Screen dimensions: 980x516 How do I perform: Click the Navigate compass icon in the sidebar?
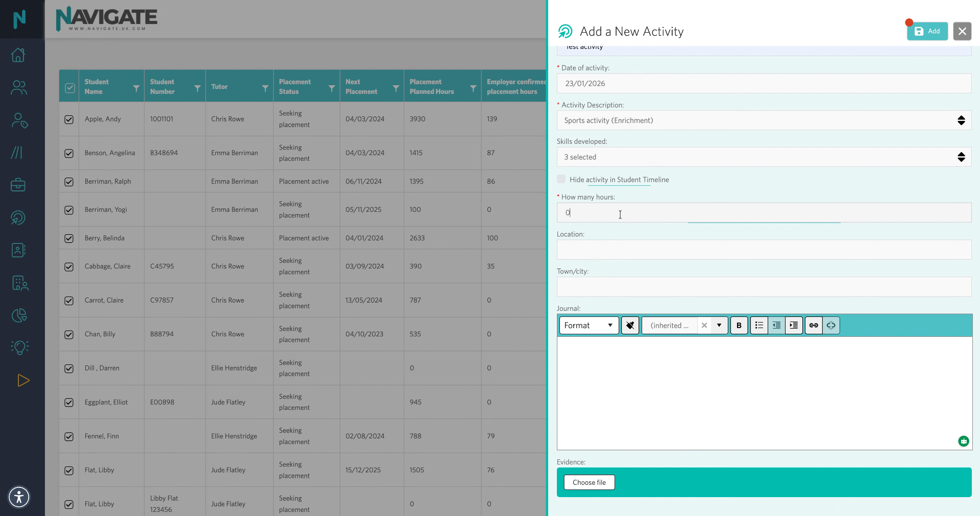18,217
